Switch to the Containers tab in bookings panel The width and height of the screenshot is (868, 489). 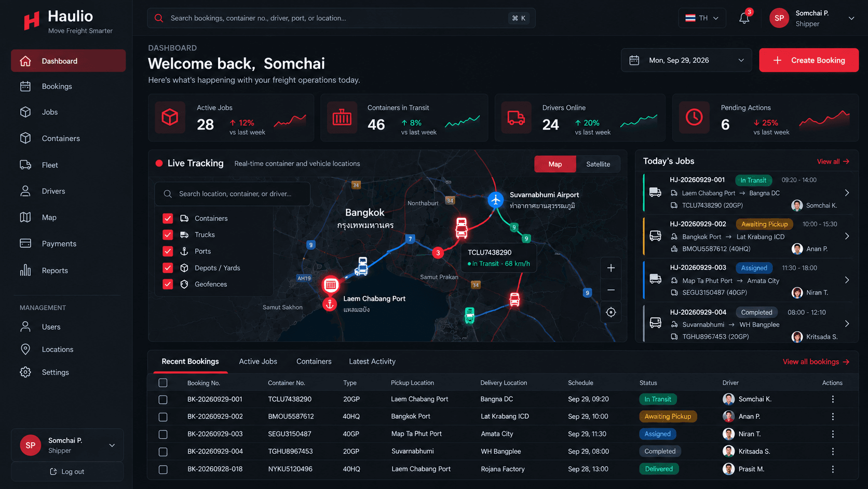click(314, 361)
